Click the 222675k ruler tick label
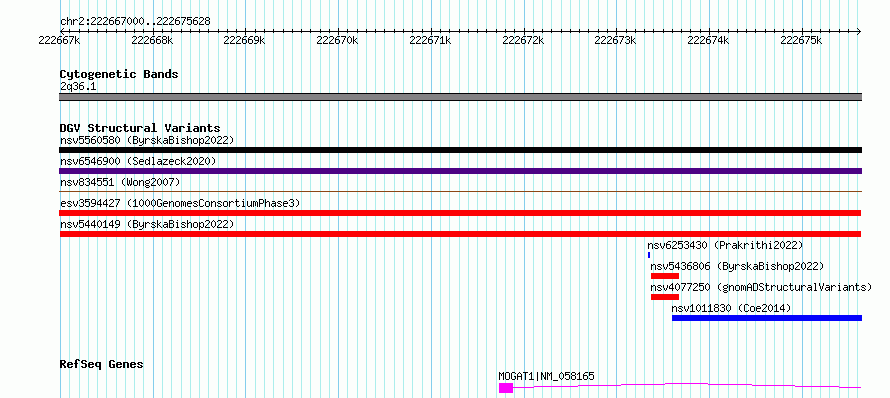The height and width of the screenshot is (398, 890). 801,40
